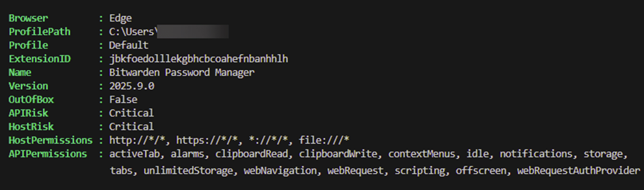This screenshot has width=644, height=190.
Task: Select the Edge browser value
Action: (x=121, y=18)
